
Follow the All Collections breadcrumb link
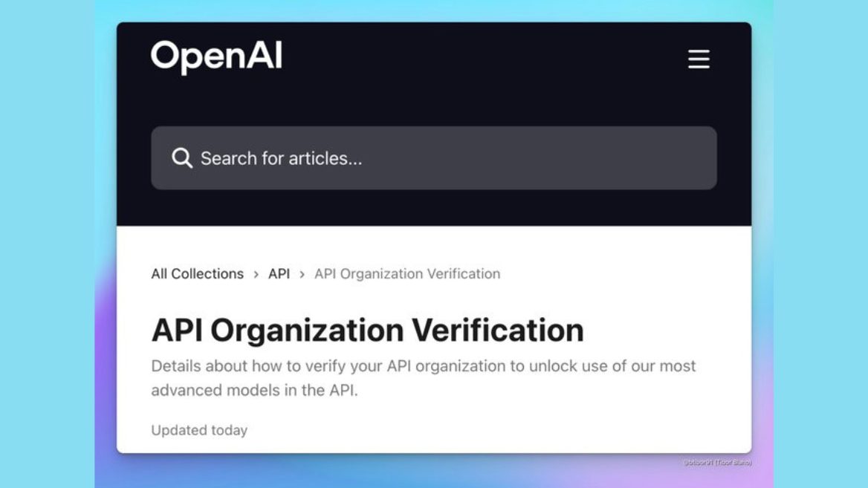(196, 274)
